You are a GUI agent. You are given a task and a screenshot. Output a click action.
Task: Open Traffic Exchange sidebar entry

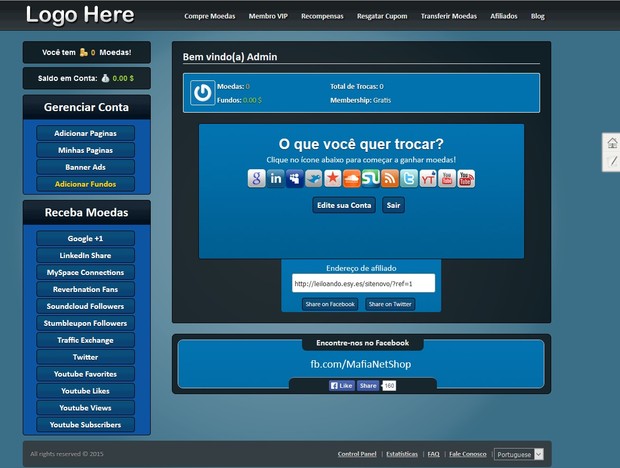click(85, 340)
